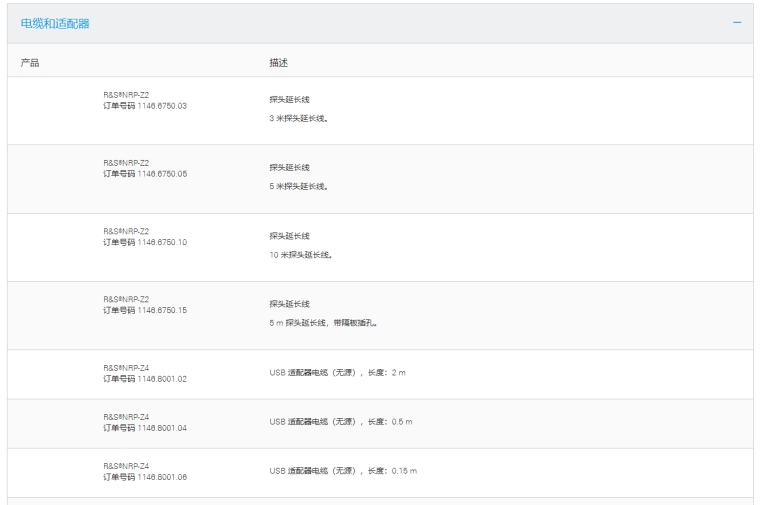Open R&S NRP-Z2 product name above order 1146.6750.10
Viewport: 760px width, 505px height.
(x=126, y=231)
